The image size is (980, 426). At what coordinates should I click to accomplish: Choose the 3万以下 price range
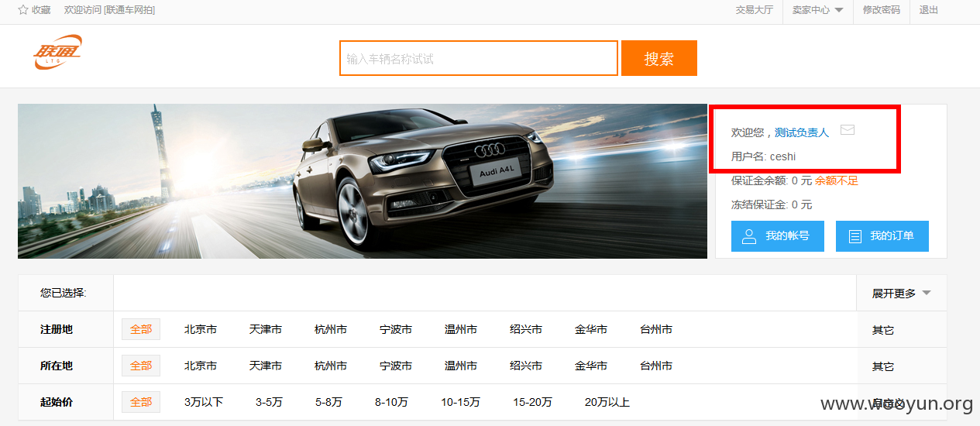[204, 402]
